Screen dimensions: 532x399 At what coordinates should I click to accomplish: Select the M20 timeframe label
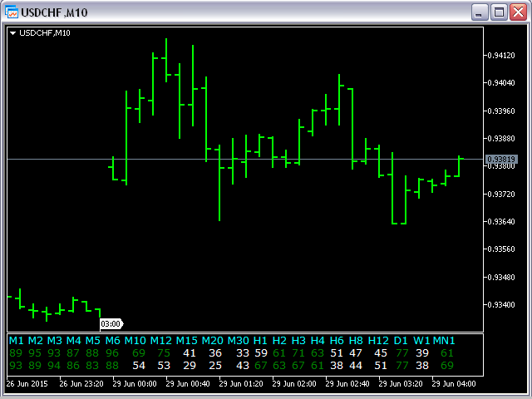pyautogui.click(x=213, y=340)
